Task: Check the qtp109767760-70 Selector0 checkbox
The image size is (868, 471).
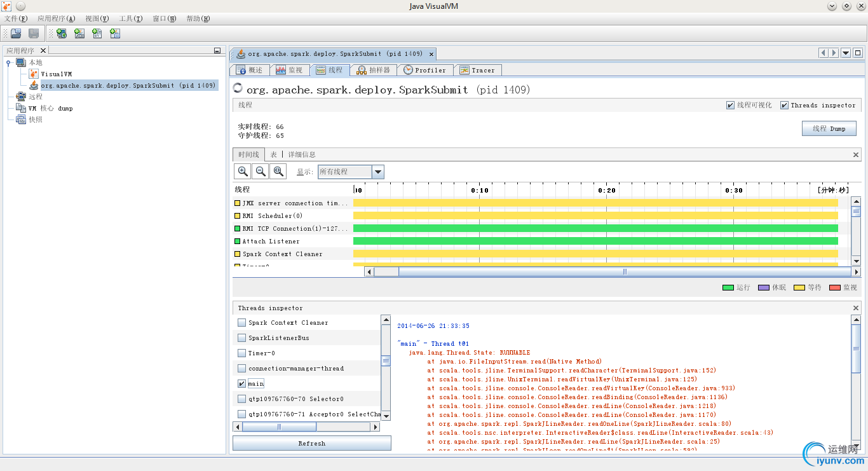Action: (241, 399)
